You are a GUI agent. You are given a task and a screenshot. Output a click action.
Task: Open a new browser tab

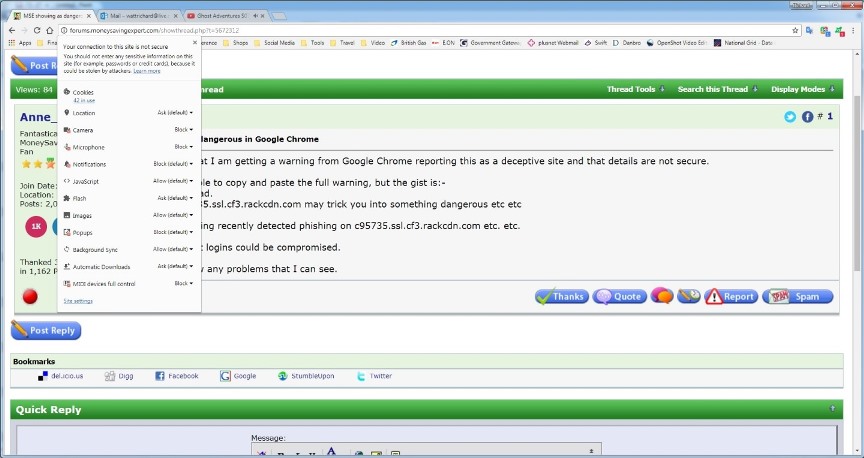point(279,16)
